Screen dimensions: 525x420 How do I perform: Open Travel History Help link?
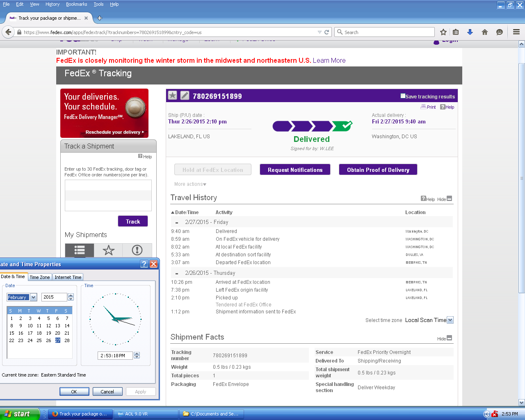[428, 199]
